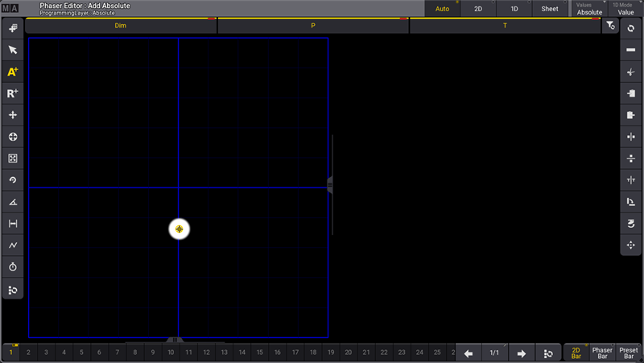Switch to the Phaser Bar tab
This screenshot has height=363, width=644.
tap(602, 353)
